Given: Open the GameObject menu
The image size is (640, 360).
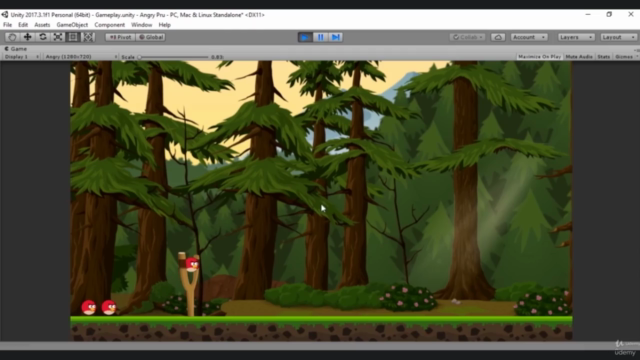Looking at the screenshot, I should click(72, 25).
